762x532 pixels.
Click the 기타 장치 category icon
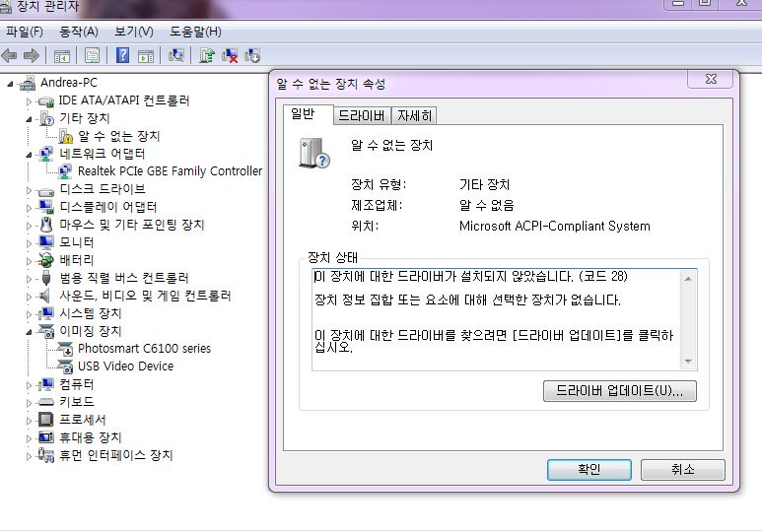(x=46, y=118)
